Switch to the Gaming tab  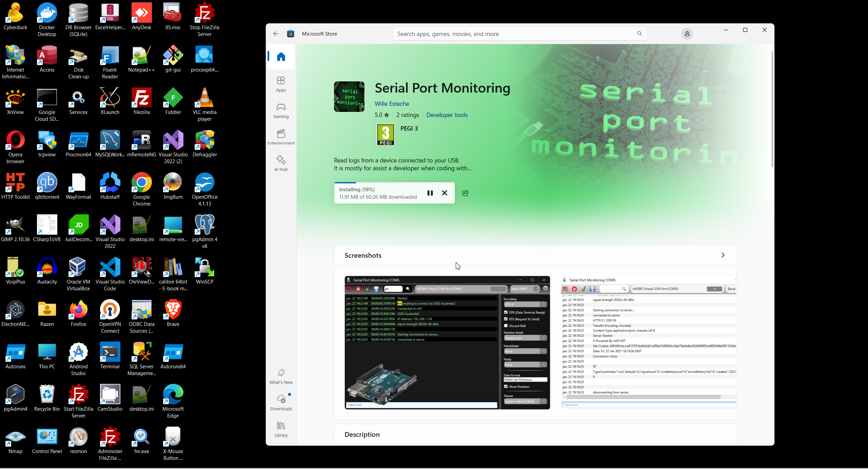click(x=281, y=111)
